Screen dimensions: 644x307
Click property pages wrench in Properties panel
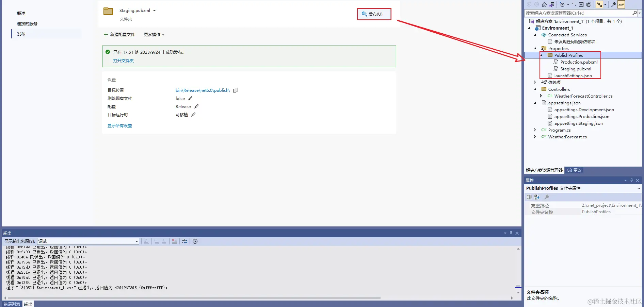547,197
